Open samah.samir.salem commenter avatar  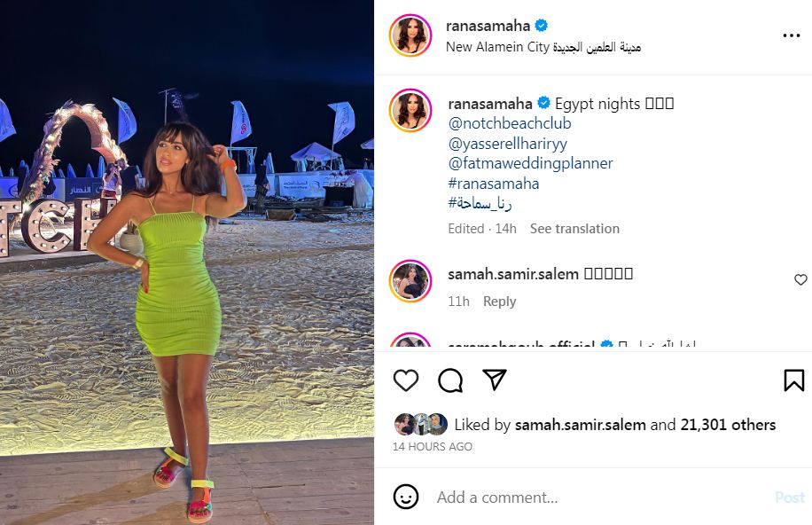coord(410,281)
